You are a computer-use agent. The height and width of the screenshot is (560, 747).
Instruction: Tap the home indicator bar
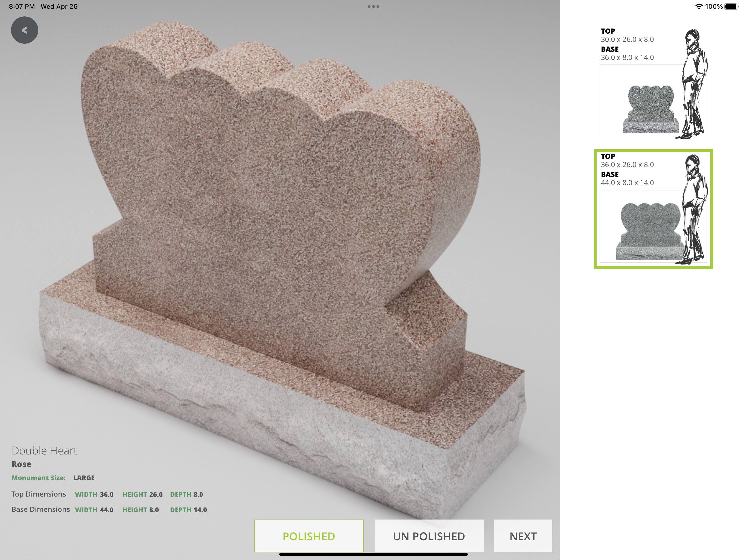[x=373, y=554]
